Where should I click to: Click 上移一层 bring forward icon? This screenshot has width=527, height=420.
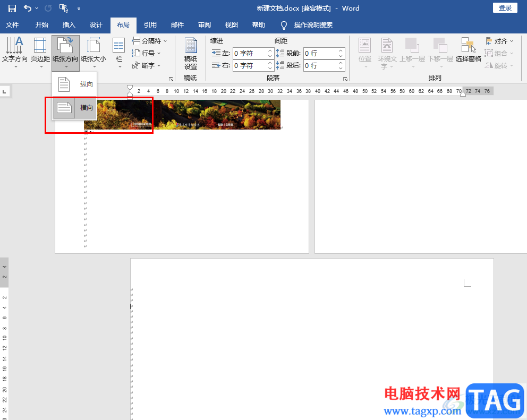point(412,53)
